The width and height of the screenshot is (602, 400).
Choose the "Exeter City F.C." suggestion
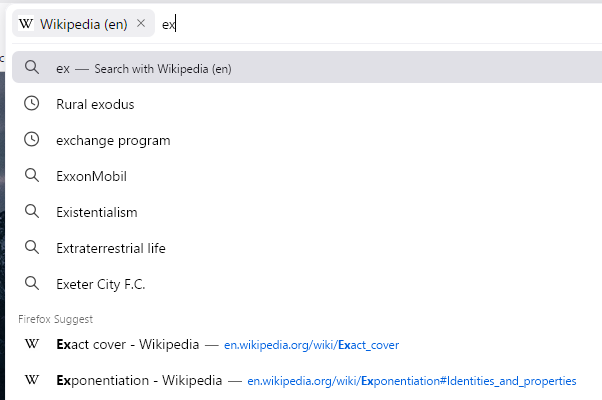tap(101, 284)
